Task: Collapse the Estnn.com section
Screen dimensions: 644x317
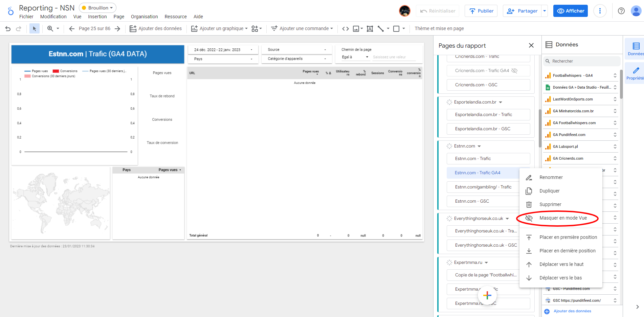Action: click(x=479, y=146)
